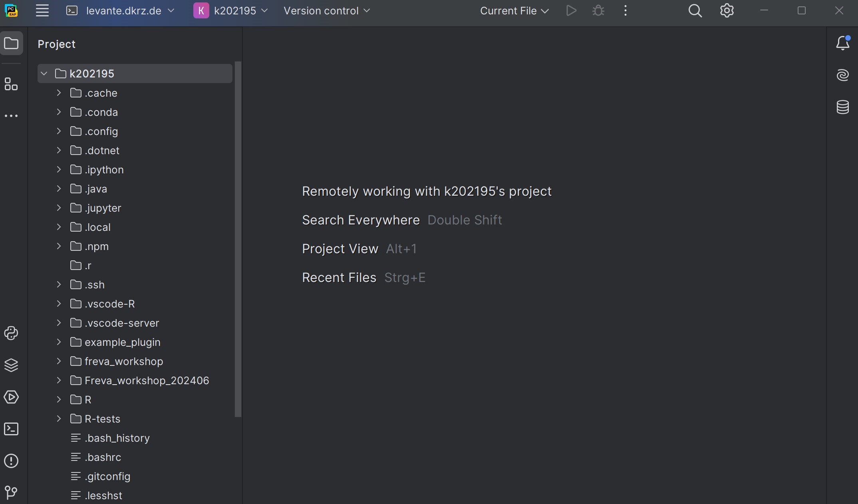Start debugging with the bug icon

(598, 11)
